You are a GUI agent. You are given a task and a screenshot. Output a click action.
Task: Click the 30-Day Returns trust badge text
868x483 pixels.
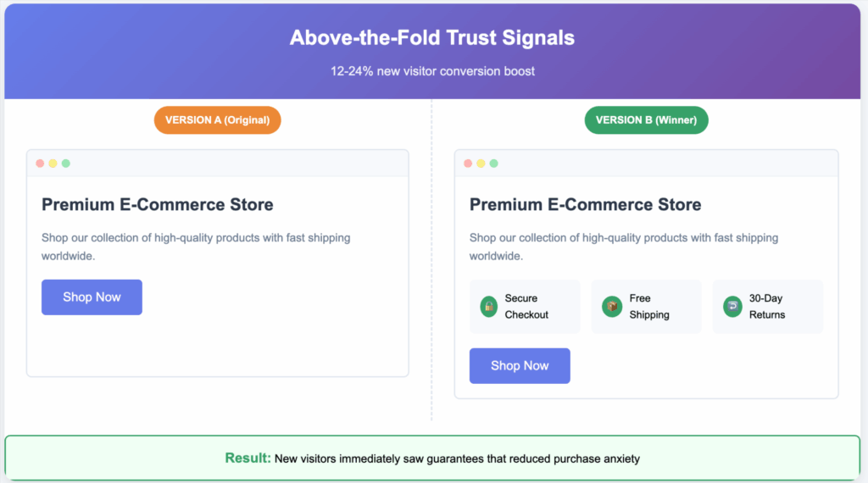(766, 307)
